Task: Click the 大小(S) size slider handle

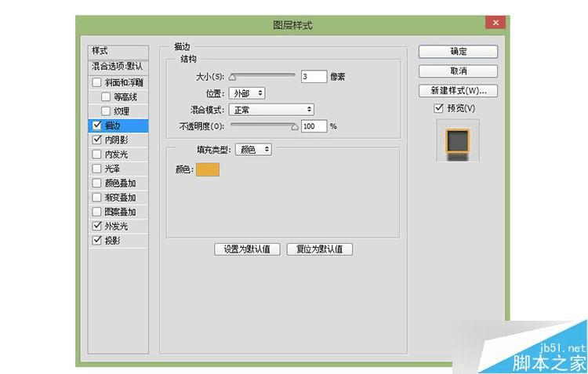Action: click(x=233, y=78)
